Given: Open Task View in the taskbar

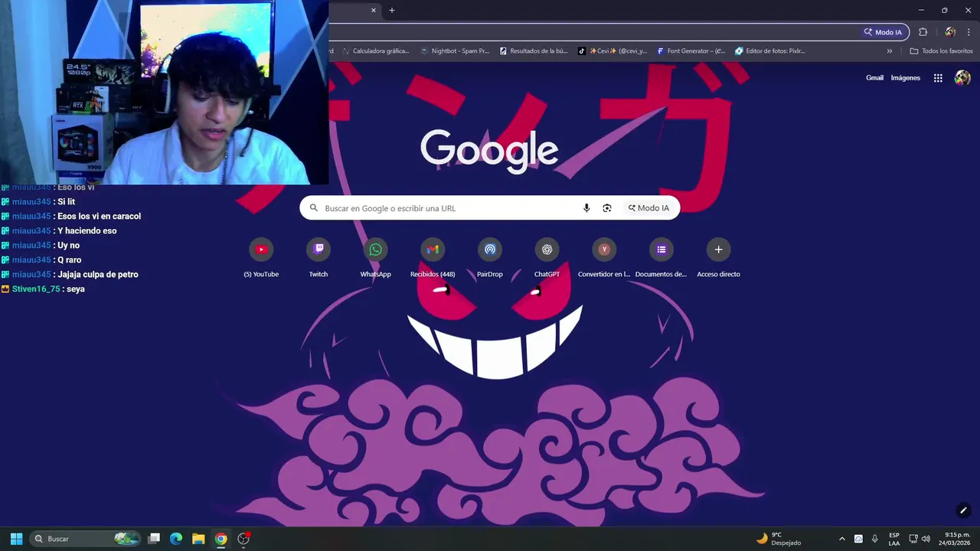Looking at the screenshot, I should tap(154, 539).
